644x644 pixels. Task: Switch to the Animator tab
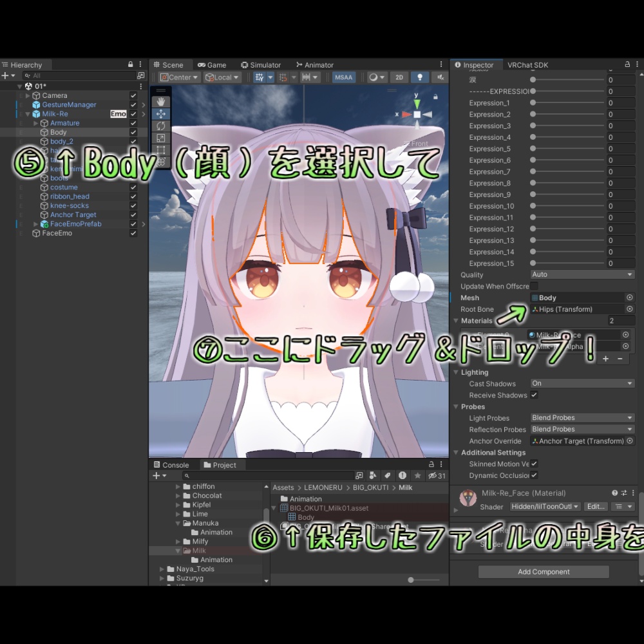tap(314, 64)
